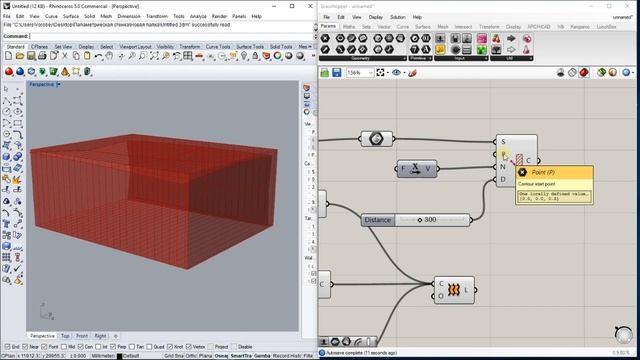
Task: Switch to the Maths tab in Grasshopper
Action: click(349, 27)
